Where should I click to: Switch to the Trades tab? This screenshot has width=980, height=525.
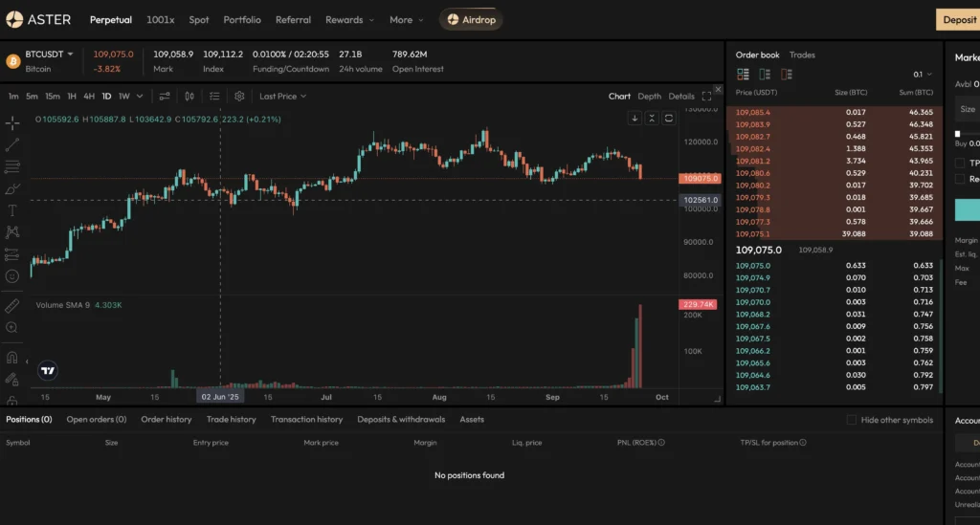click(x=802, y=55)
